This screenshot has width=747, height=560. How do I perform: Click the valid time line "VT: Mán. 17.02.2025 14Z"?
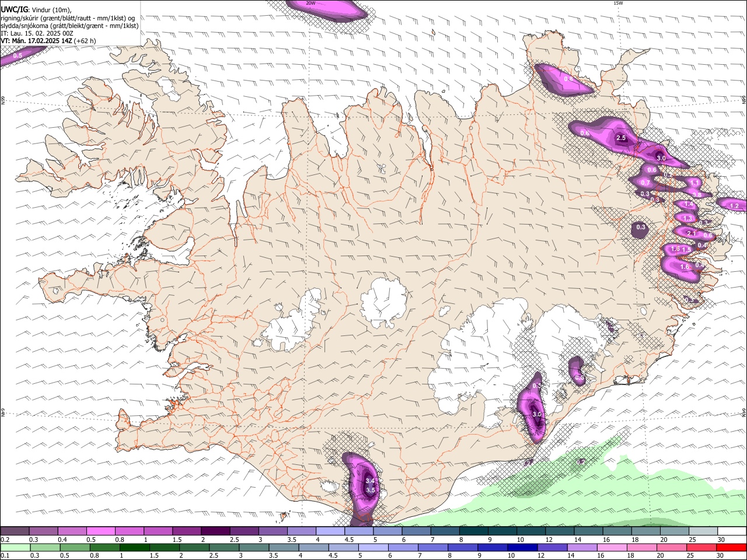[x=36, y=41]
